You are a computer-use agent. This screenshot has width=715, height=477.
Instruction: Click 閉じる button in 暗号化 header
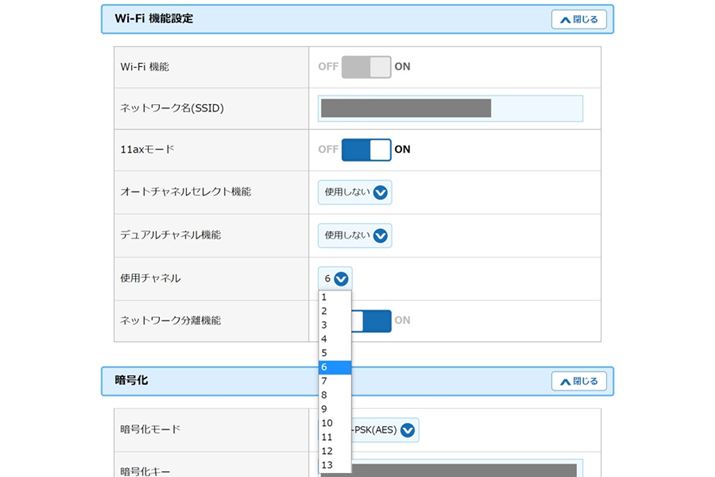578,381
